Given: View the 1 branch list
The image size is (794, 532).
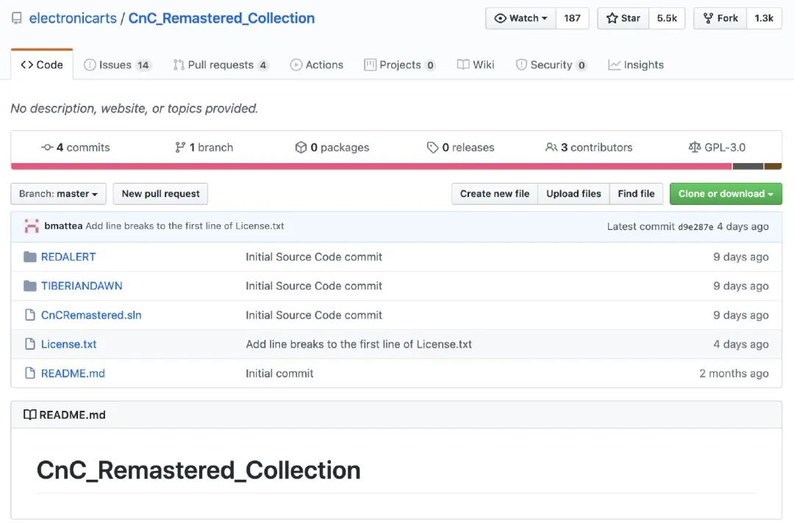Looking at the screenshot, I should (204, 147).
